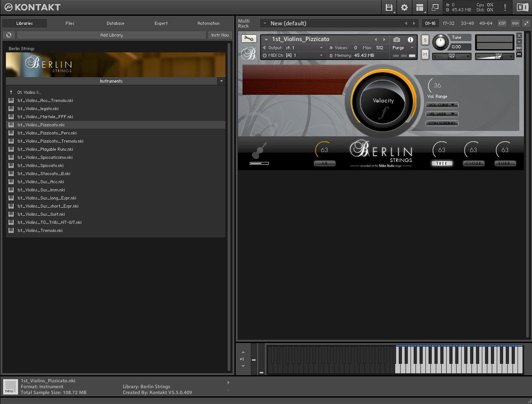Screen dimensions: 532x404
Task: Click the rack minimize icon beside AUX
Action: pyautogui.click(x=526, y=23)
